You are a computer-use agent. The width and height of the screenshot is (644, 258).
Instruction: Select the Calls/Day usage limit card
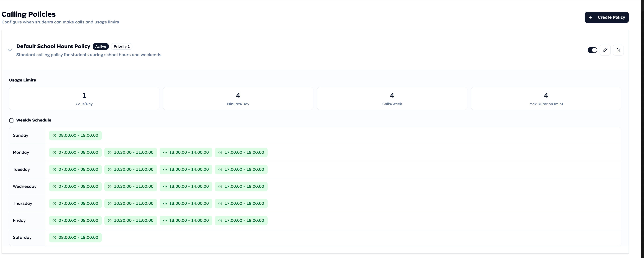[84, 98]
